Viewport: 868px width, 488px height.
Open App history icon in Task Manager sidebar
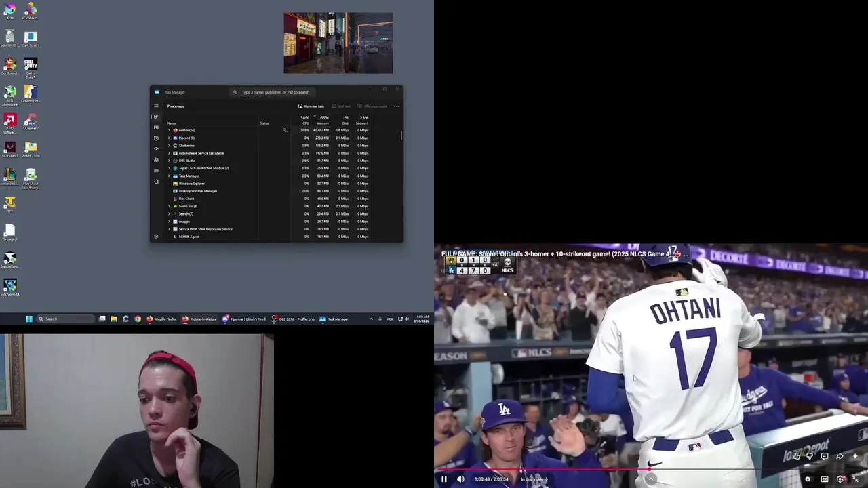156,138
